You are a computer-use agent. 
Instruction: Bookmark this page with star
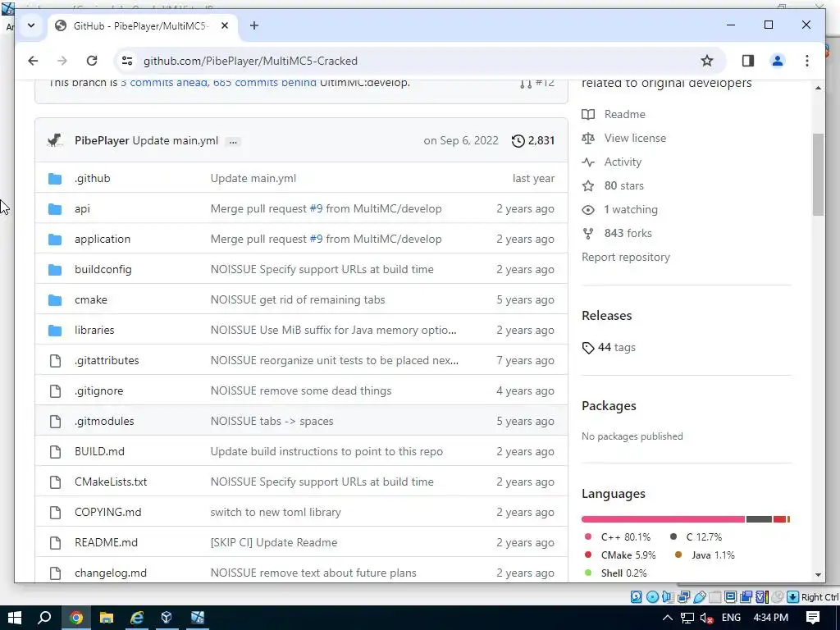tap(706, 61)
